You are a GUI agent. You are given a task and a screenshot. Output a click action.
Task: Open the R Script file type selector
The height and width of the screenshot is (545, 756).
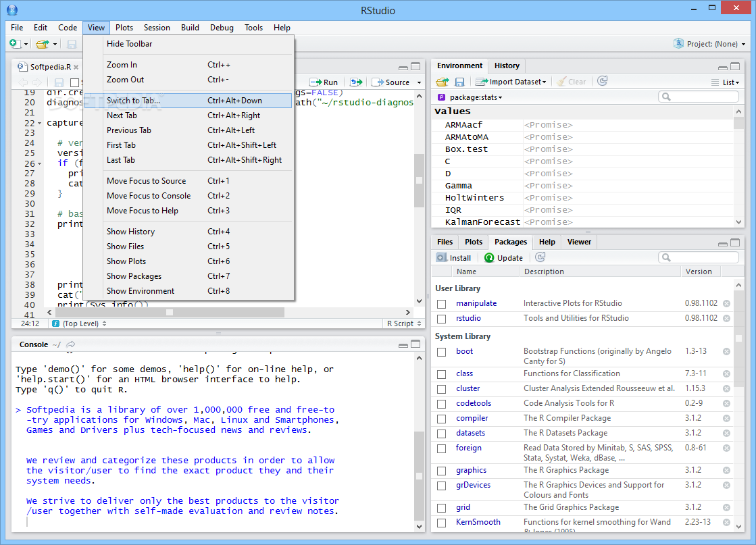point(404,323)
